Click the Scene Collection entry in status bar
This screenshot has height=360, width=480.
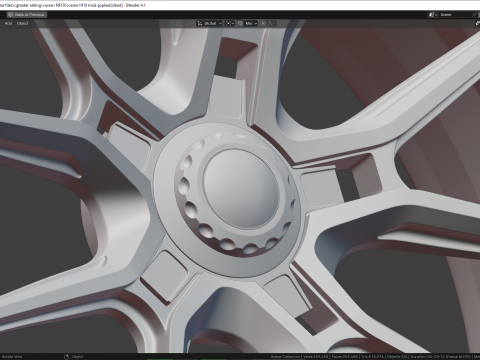click(x=285, y=357)
